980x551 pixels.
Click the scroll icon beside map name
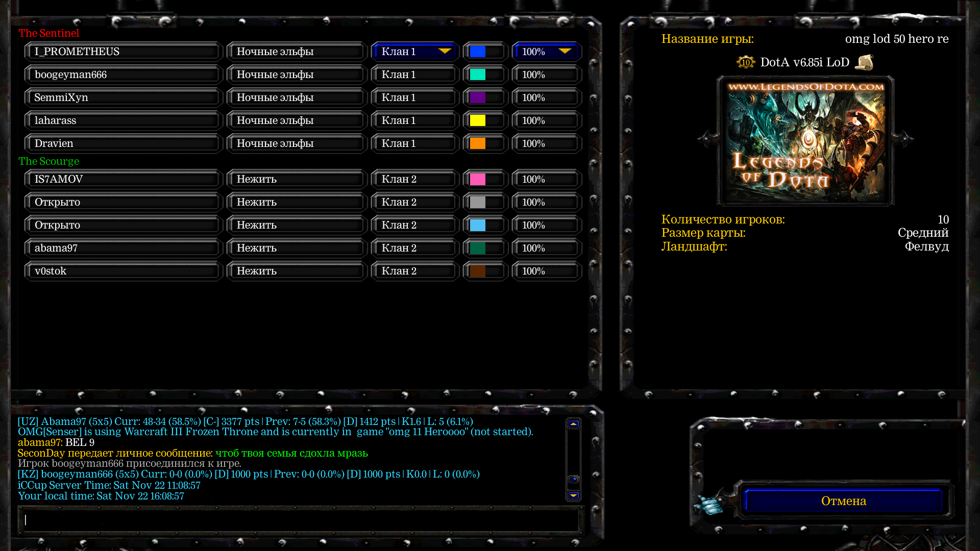[x=864, y=62]
